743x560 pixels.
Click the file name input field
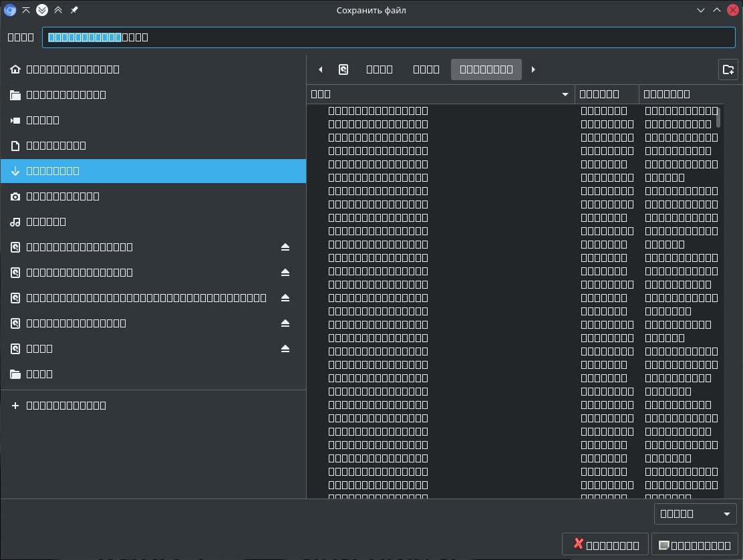pyautogui.click(x=389, y=37)
